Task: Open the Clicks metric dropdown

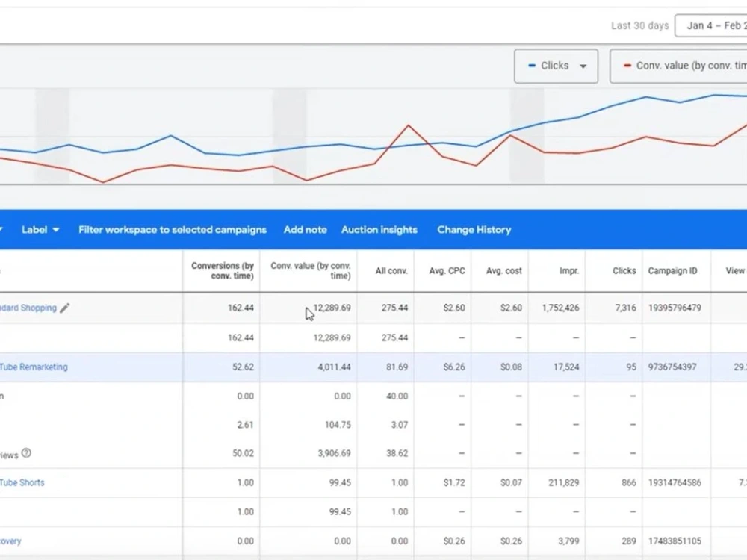Action: [x=556, y=66]
